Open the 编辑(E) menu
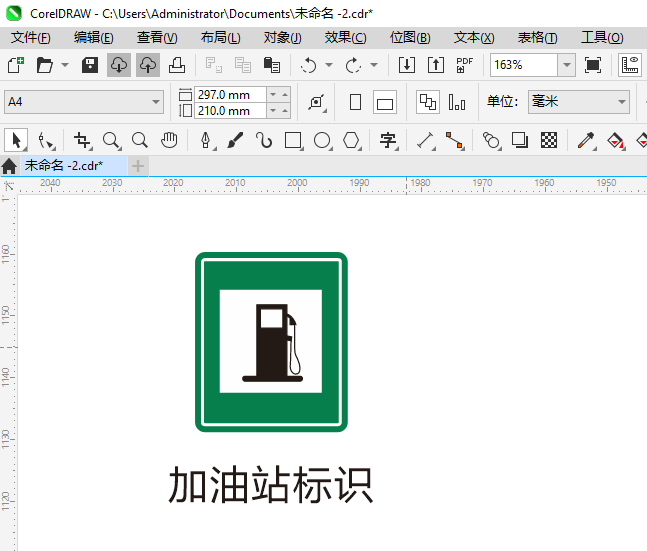The width and height of the screenshot is (647, 551). click(x=94, y=38)
